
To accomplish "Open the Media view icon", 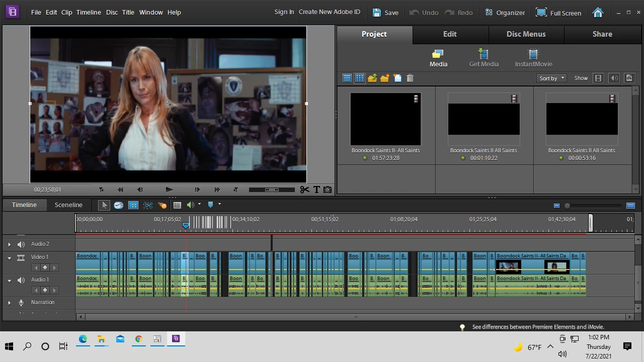I will pos(438,58).
